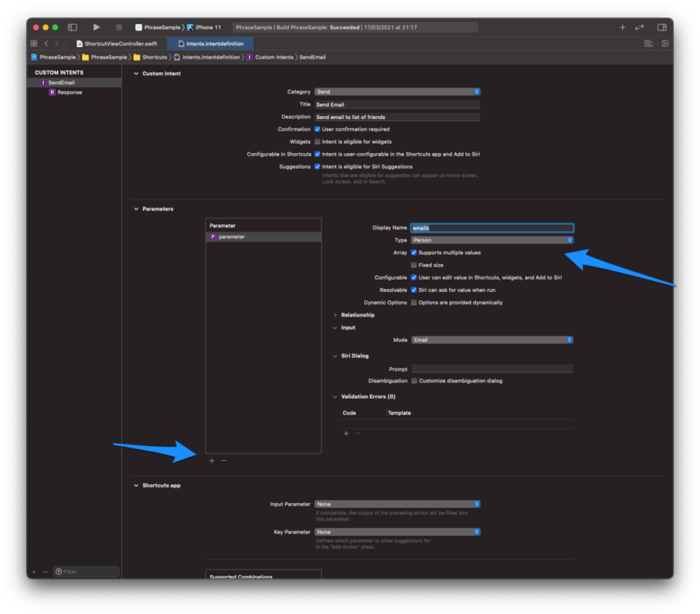Click SendEmail in the breadcrumb
This screenshot has height=614, width=700.
pos(312,57)
